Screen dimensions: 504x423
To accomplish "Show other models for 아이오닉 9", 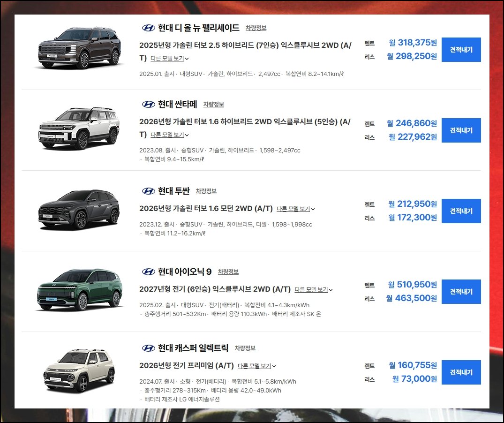I will 313,290.
